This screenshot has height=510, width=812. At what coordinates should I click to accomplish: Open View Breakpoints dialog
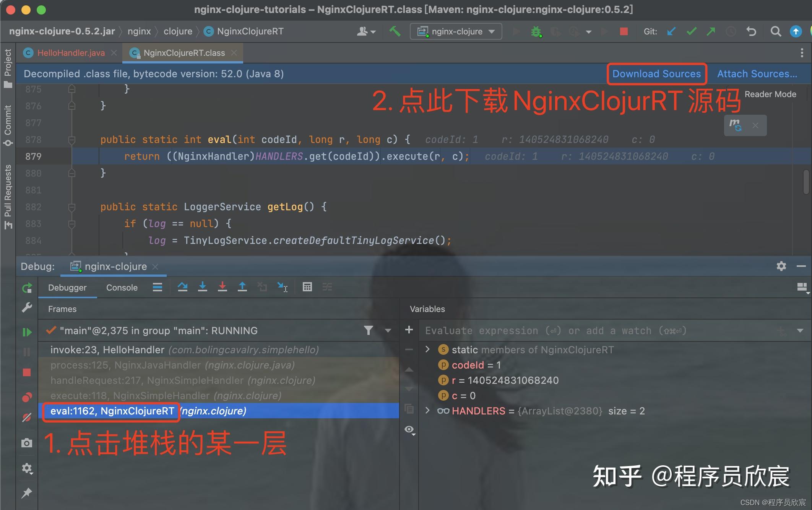27,397
